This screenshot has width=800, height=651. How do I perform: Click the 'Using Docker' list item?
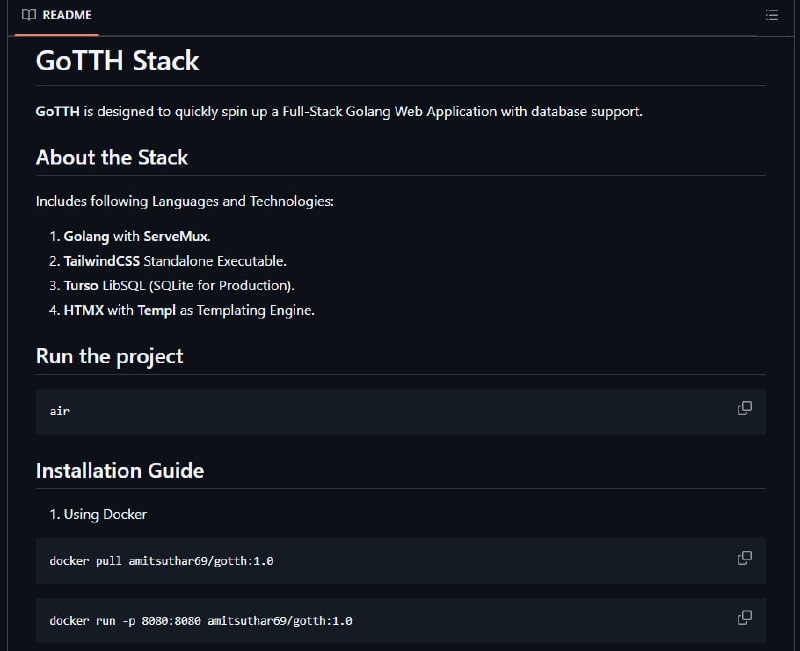[105, 514]
